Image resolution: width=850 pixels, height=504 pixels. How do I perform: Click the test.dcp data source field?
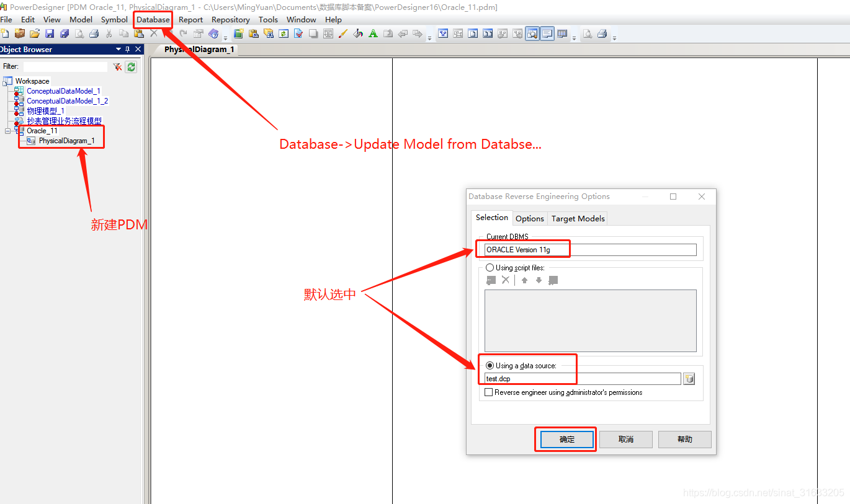583,379
